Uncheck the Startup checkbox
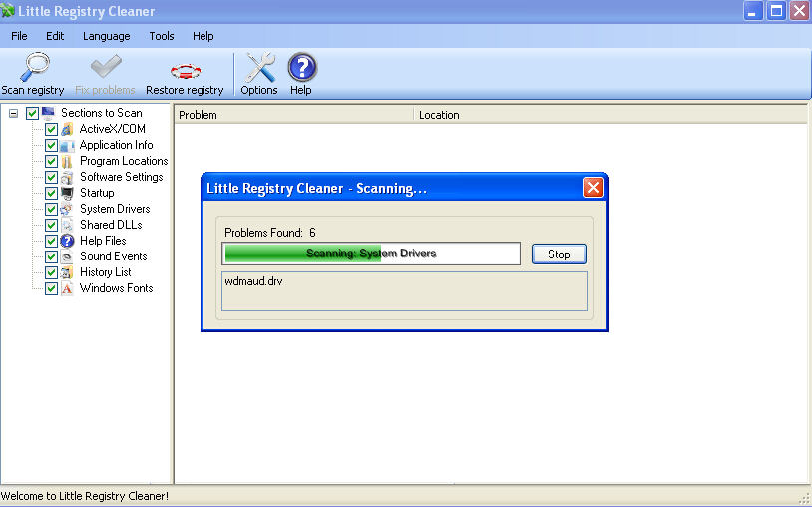 (51, 194)
